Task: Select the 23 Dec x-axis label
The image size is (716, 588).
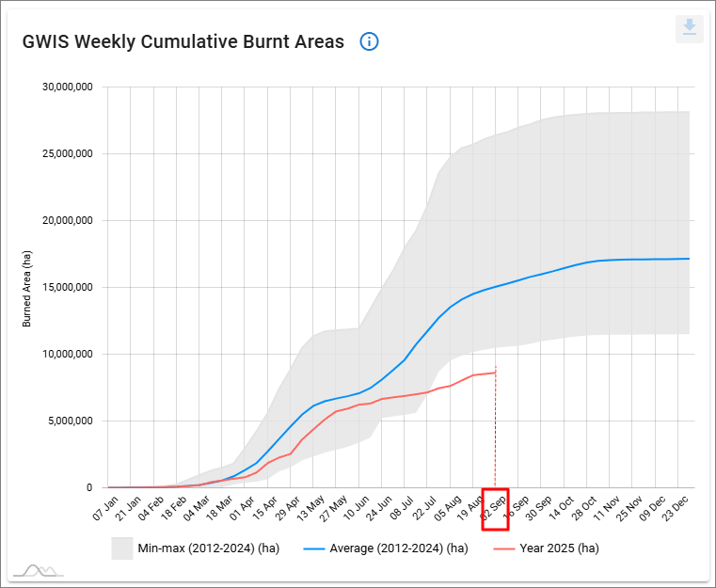Action: (678, 508)
